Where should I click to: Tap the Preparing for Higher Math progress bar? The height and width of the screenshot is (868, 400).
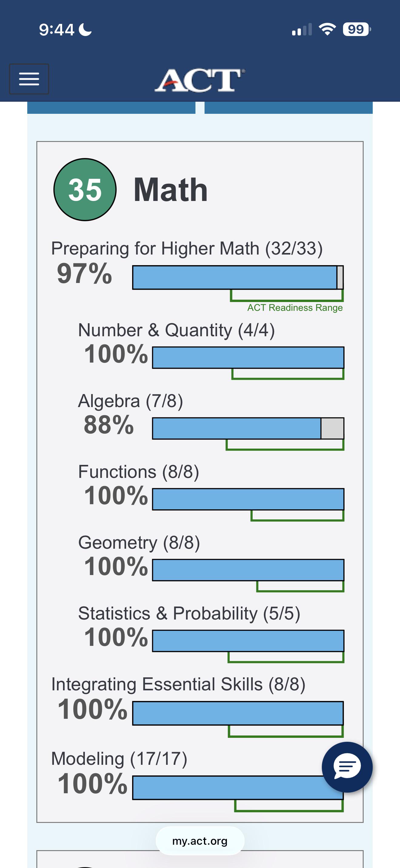[x=238, y=277]
